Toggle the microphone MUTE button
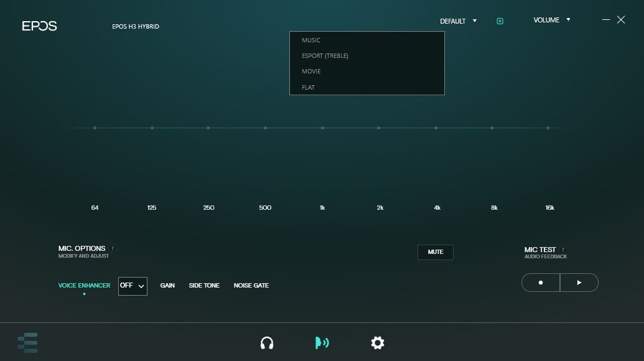Image resolution: width=644 pixels, height=361 pixels. click(x=436, y=252)
